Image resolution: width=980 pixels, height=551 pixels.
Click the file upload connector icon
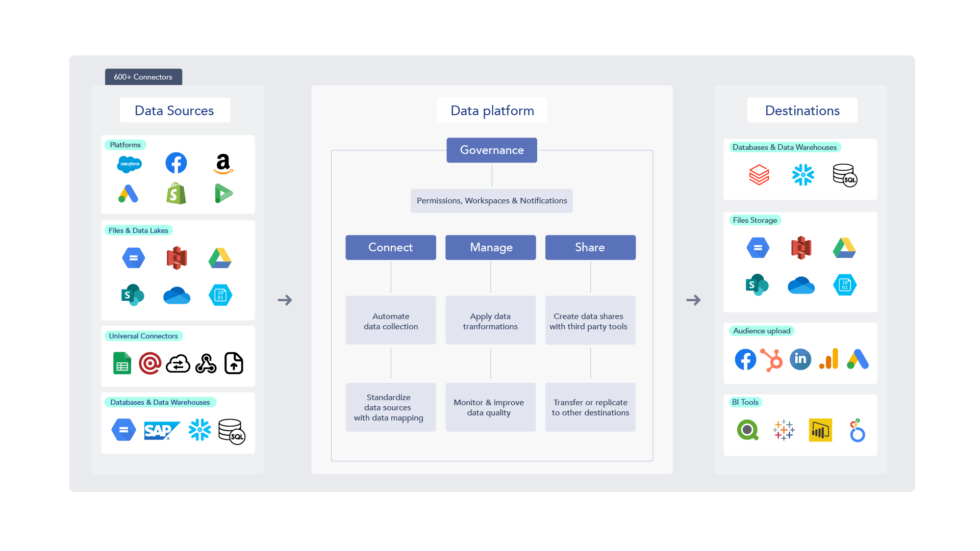point(234,363)
